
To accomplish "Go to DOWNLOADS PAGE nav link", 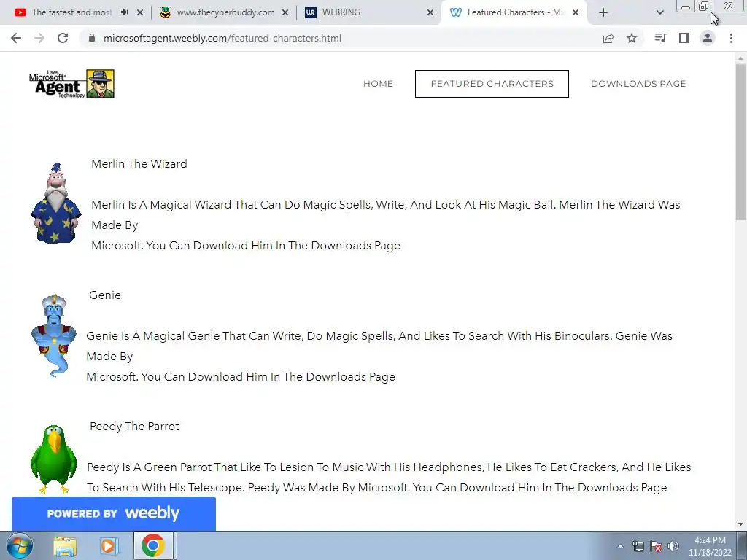I will (638, 84).
